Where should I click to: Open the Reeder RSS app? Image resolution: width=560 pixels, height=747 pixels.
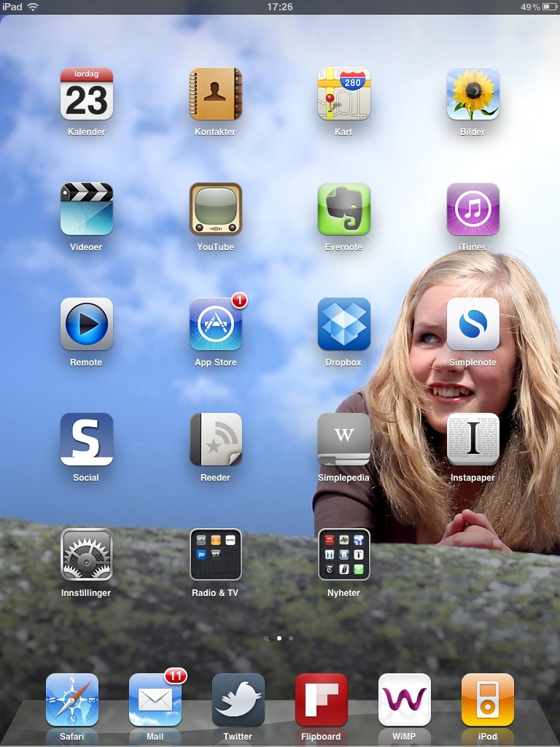tap(216, 439)
